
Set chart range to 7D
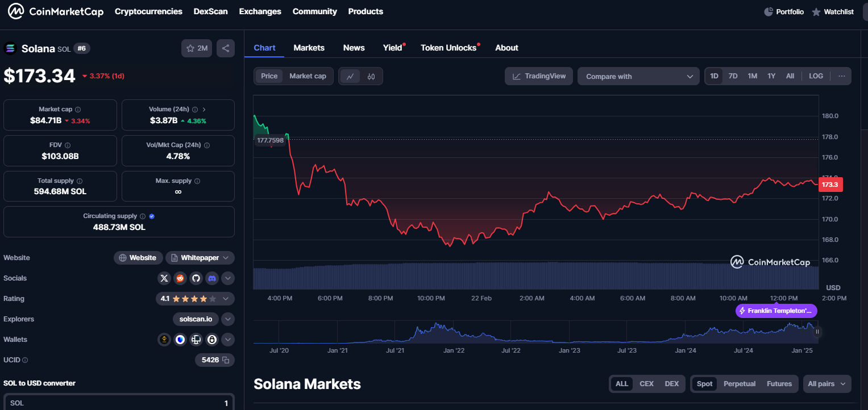[733, 76]
